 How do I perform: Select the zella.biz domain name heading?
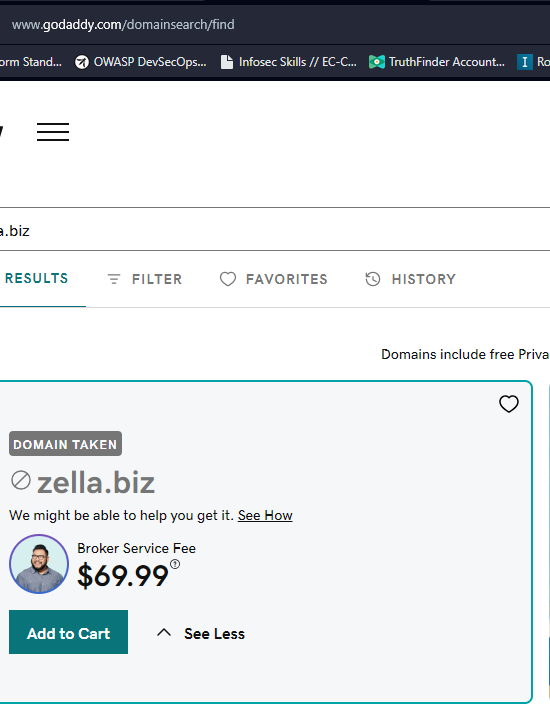[96, 483]
